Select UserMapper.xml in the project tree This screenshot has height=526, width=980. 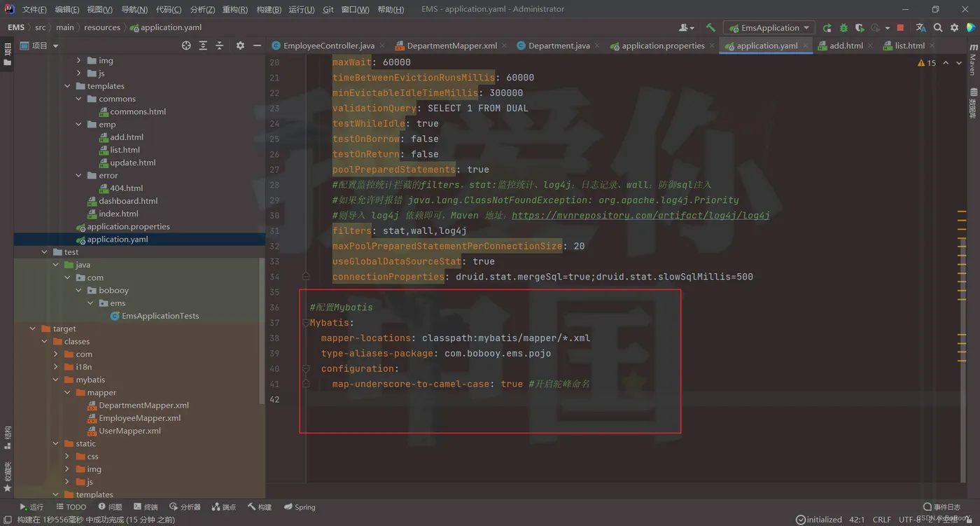pos(129,431)
